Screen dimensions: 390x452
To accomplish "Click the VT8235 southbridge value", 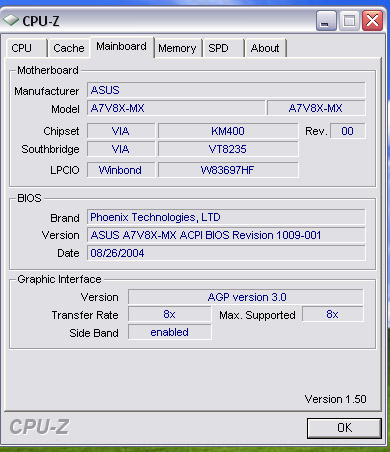I will (x=228, y=149).
